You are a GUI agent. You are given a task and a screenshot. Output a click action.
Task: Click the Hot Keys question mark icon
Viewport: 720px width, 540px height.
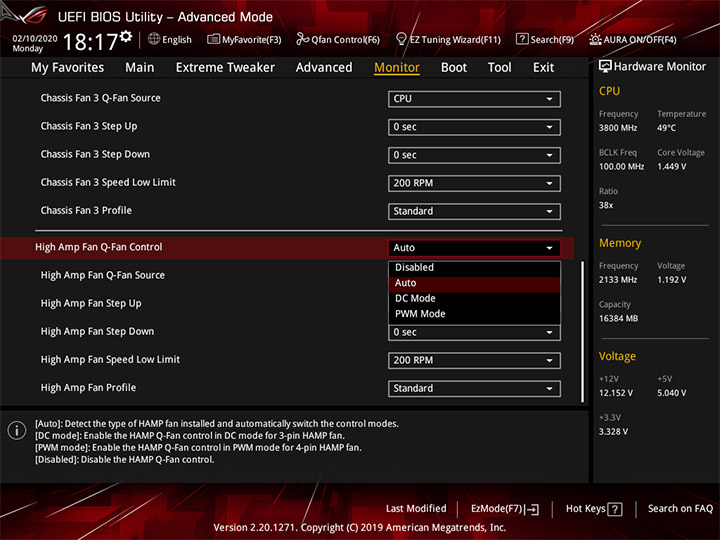[x=614, y=509]
